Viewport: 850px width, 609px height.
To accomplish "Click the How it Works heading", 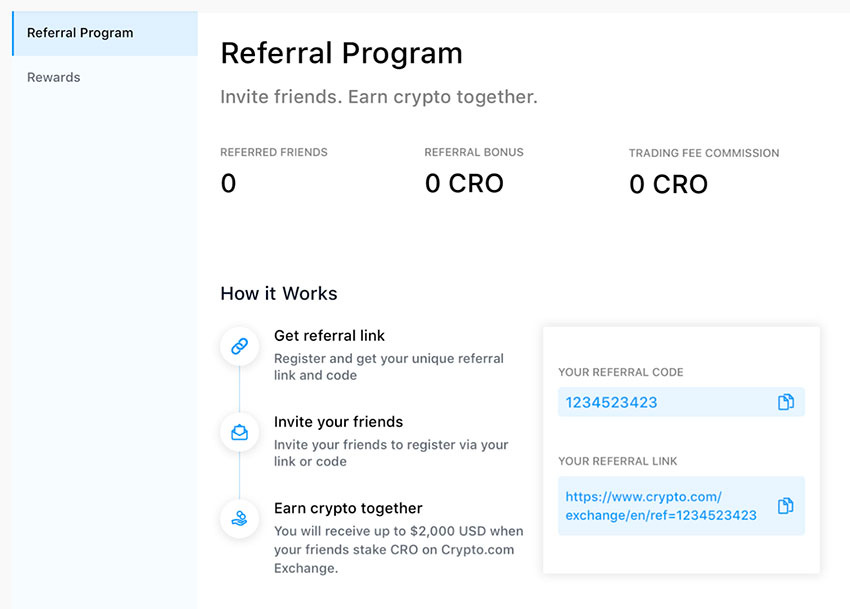I will point(279,293).
